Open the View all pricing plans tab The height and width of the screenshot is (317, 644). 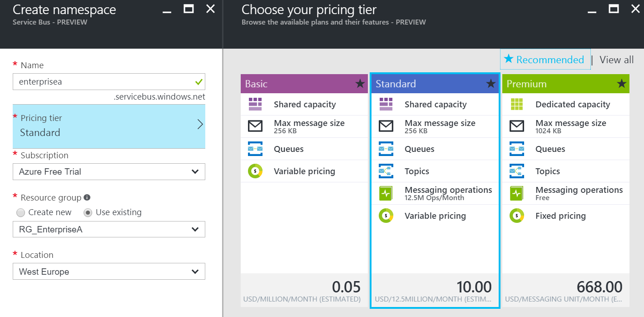click(616, 60)
